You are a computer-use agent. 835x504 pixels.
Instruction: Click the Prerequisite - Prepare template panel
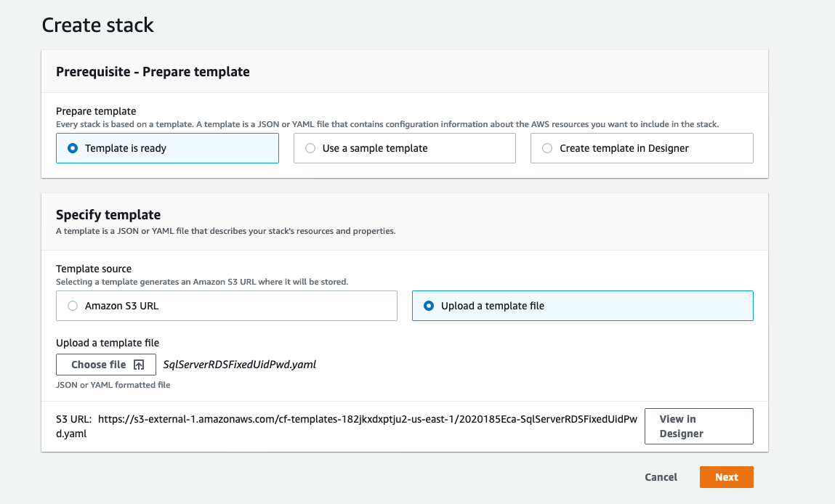click(153, 71)
